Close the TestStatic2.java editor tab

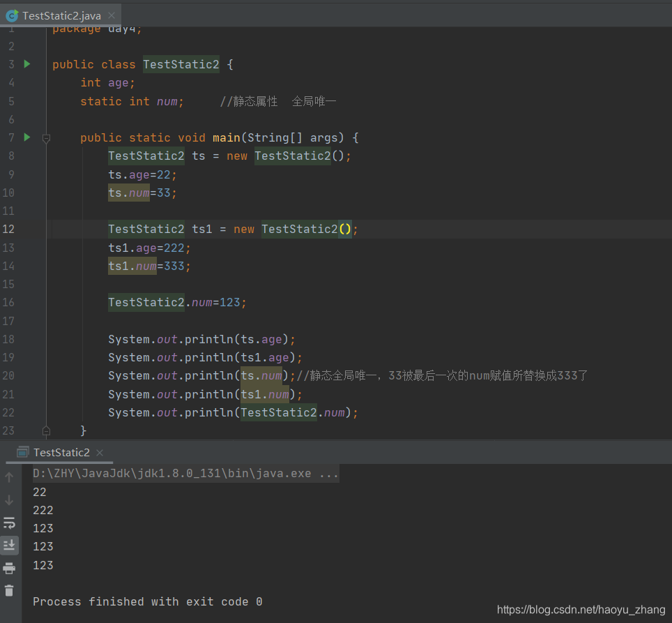[112, 15]
